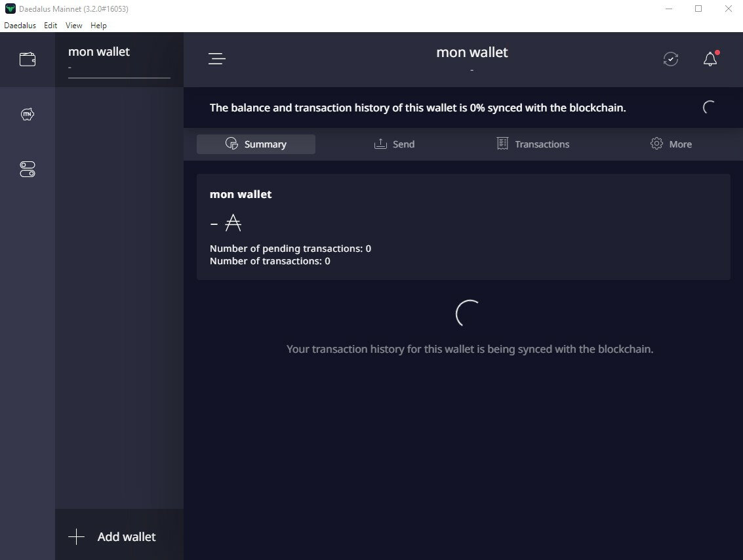Click the Daedalus app logo in title bar
This screenshot has width=743, height=560.
click(10, 9)
